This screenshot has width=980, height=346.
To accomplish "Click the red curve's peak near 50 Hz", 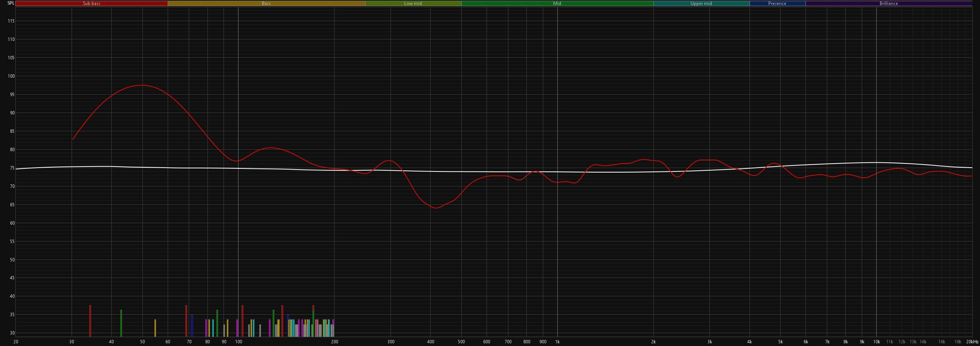I will click(x=142, y=85).
